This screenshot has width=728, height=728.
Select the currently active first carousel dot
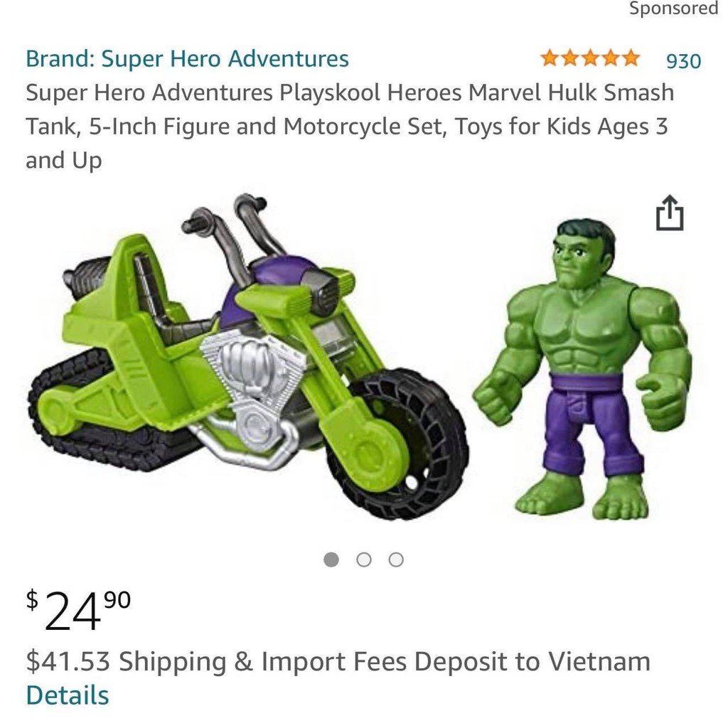[x=332, y=560]
